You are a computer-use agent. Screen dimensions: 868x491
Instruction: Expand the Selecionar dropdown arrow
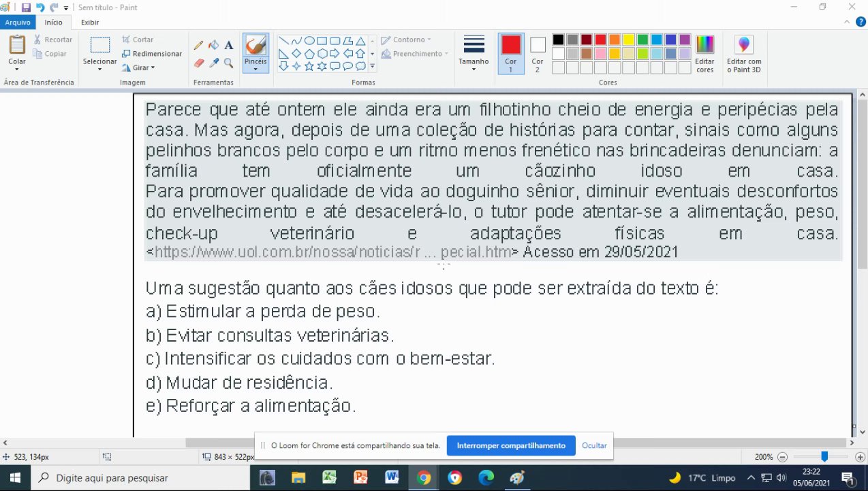(99, 69)
